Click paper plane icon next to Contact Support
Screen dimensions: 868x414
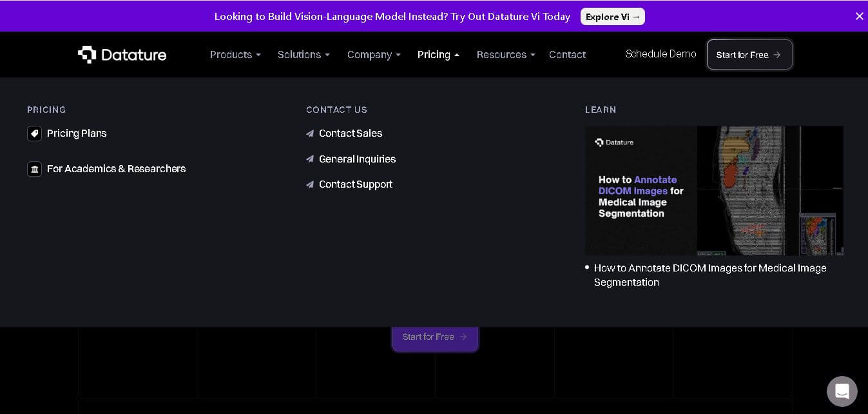310,184
